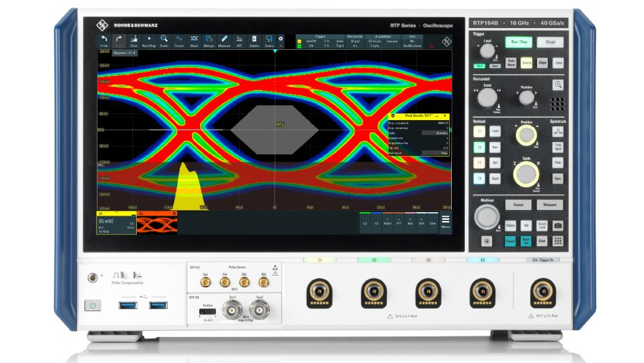Push the vertical Scale knob

click(x=526, y=174)
